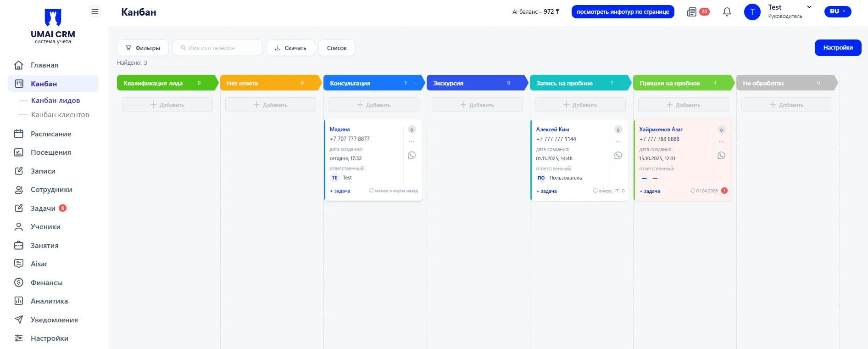
Task: Click the hamburger menu icon to collapse sidebar
Action: click(95, 11)
